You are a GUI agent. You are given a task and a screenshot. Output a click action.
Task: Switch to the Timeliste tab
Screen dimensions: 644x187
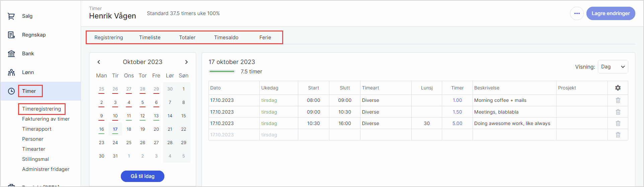click(150, 38)
